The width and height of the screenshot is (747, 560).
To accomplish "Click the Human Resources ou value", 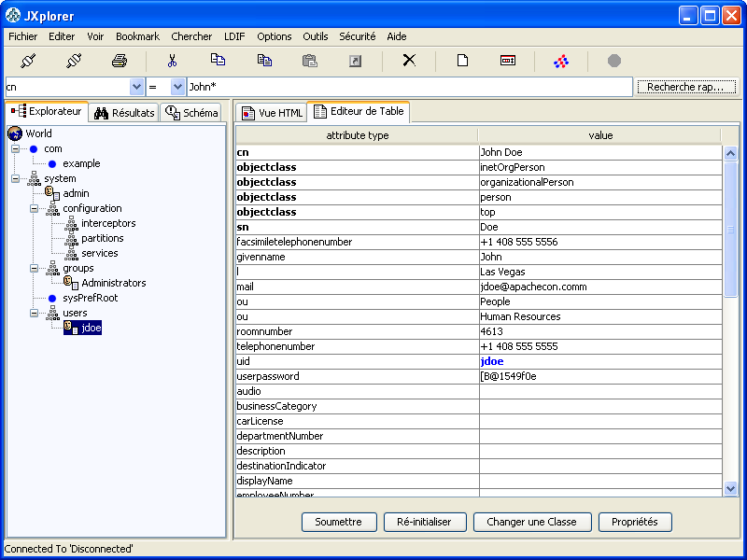I will click(600, 316).
